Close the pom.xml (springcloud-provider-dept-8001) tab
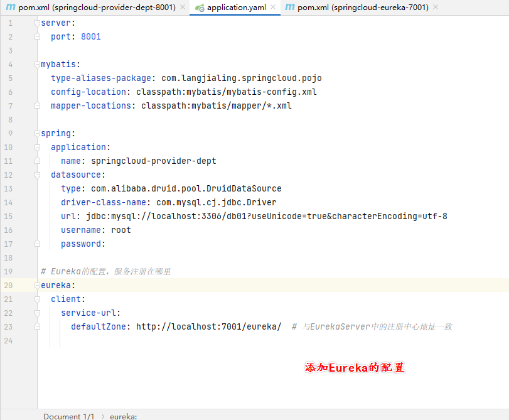The height and width of the screenshot is (420, 509). coord(183,8)
